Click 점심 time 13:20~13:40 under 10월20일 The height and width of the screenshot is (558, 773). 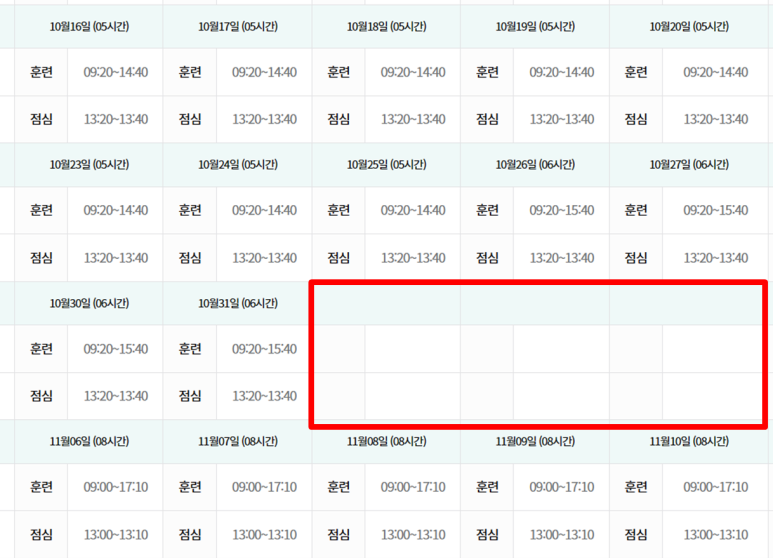[x=716, y=119]
